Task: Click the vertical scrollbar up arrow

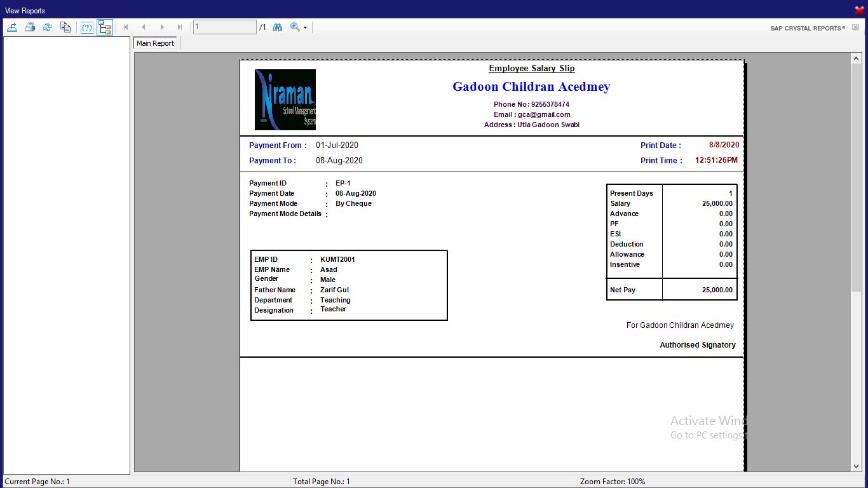Action: point(856,58)
